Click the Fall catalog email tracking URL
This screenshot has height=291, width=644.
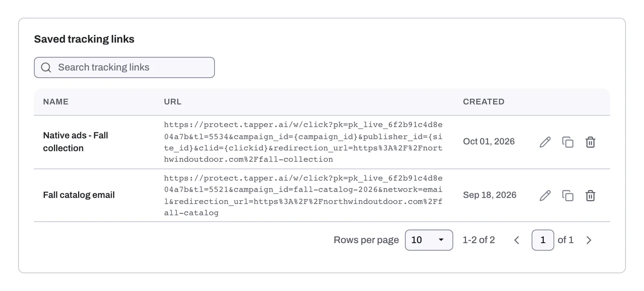pyautogui.click(x=303, y=196)
